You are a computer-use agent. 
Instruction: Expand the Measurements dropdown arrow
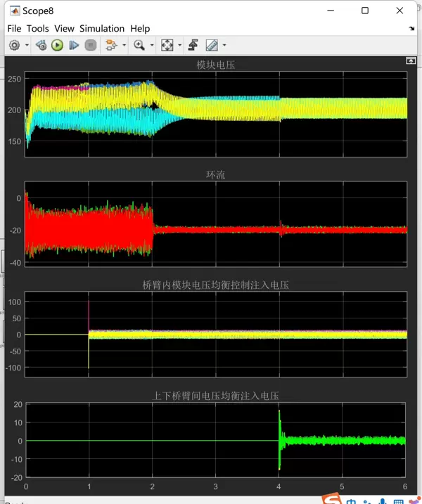coord(224,45)
